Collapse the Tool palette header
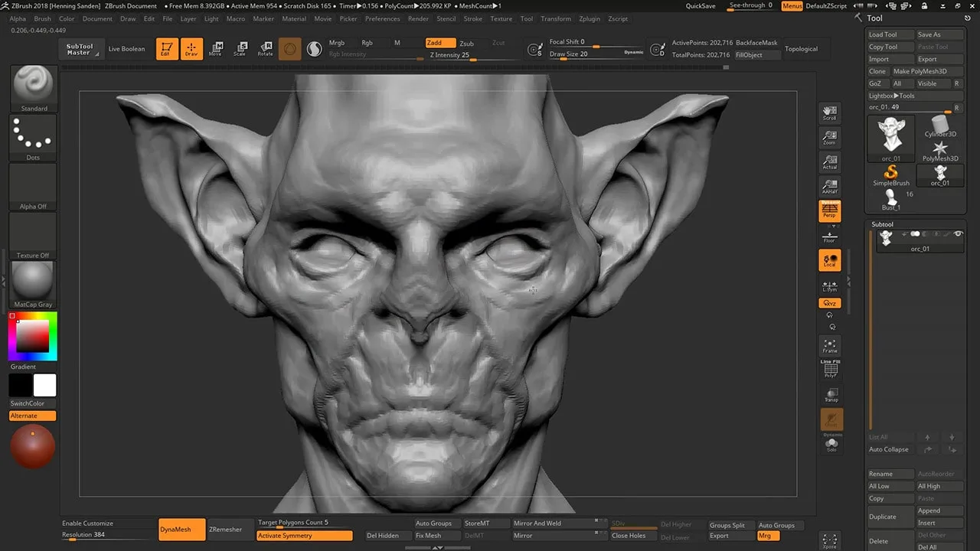 point(874,18)
